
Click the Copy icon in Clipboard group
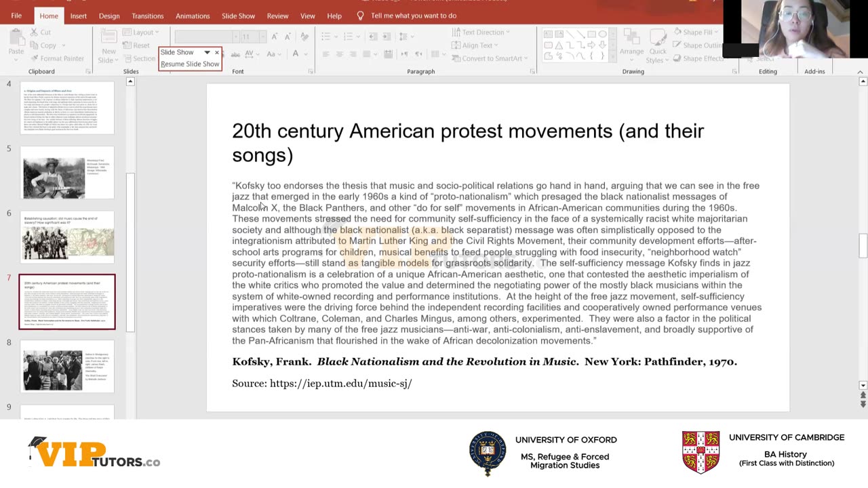coord(35,45)
